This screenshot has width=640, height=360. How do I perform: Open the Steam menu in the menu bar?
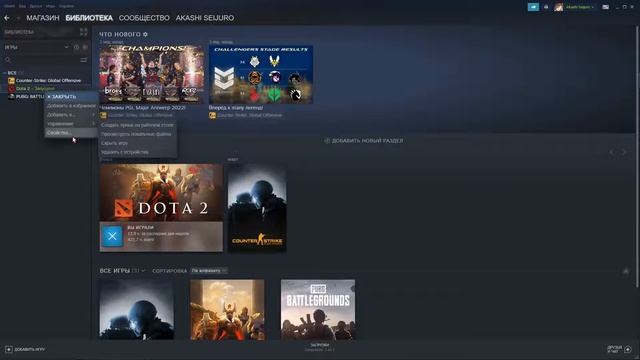[x=9, y=6]
